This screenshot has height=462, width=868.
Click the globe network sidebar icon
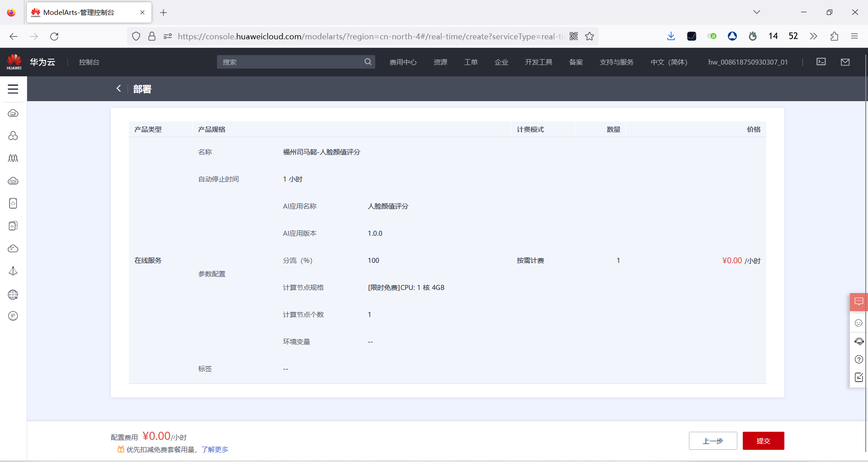coord(13,294)
